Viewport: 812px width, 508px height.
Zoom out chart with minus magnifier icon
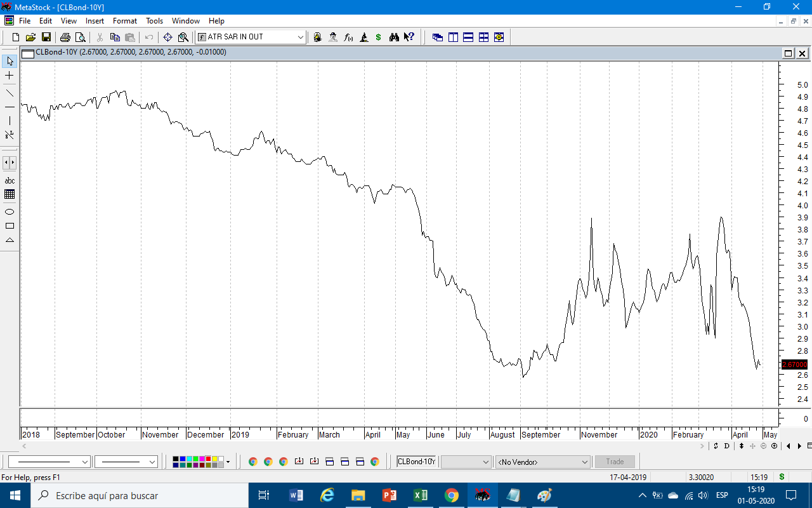pos(764,446)
